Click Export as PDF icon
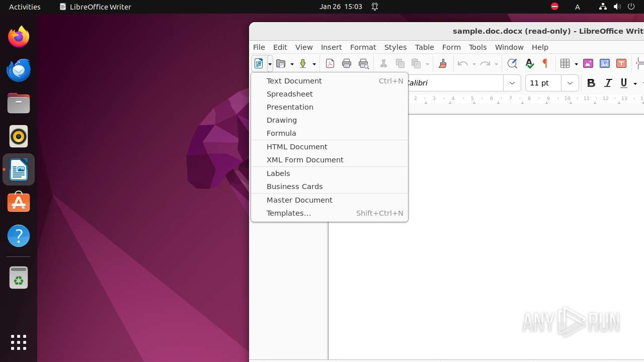The image size is (644, 362). (330, 63)
